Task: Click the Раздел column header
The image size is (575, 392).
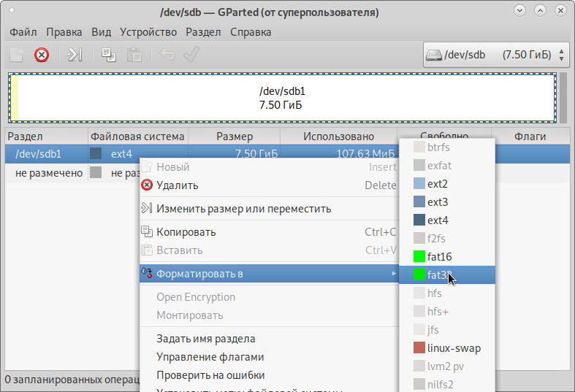Action: (x=46, y=137)
